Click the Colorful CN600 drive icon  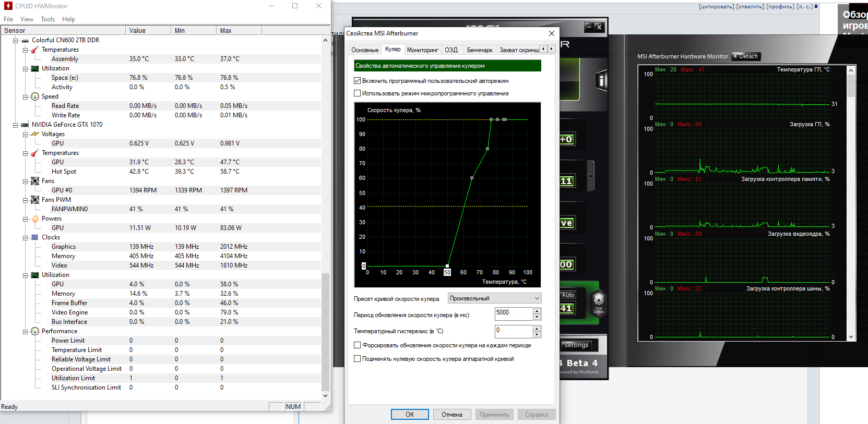[x=25, y=40]
